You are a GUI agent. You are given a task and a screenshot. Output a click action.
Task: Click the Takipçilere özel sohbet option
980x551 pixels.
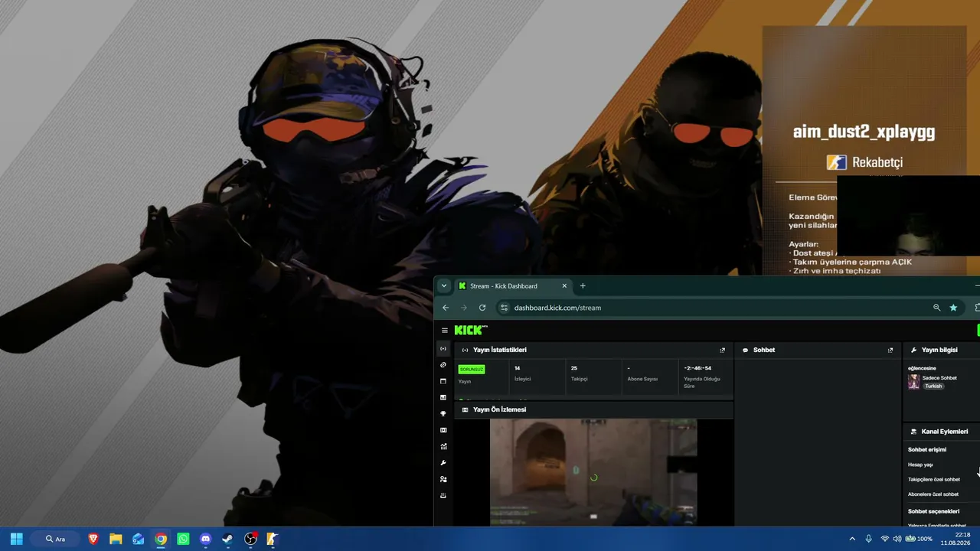pyautogui.click(x=934, y=480)
